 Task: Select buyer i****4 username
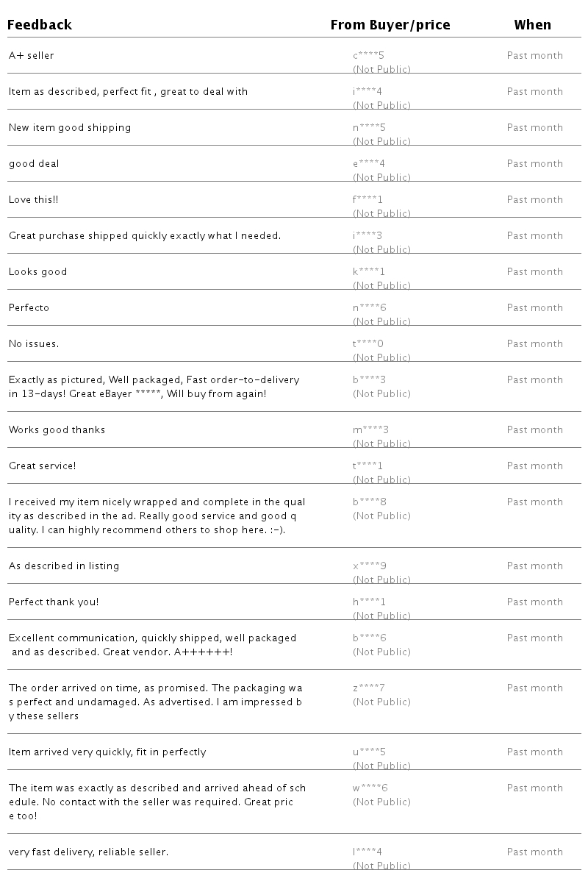(367, 92)
